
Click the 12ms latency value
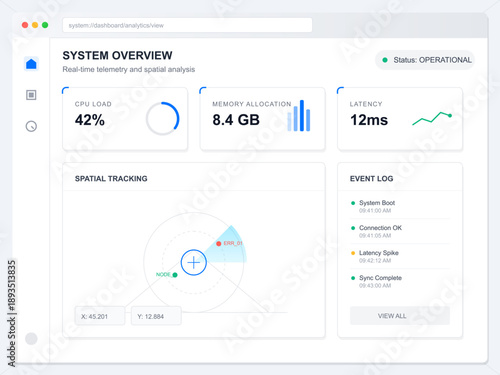369,120
